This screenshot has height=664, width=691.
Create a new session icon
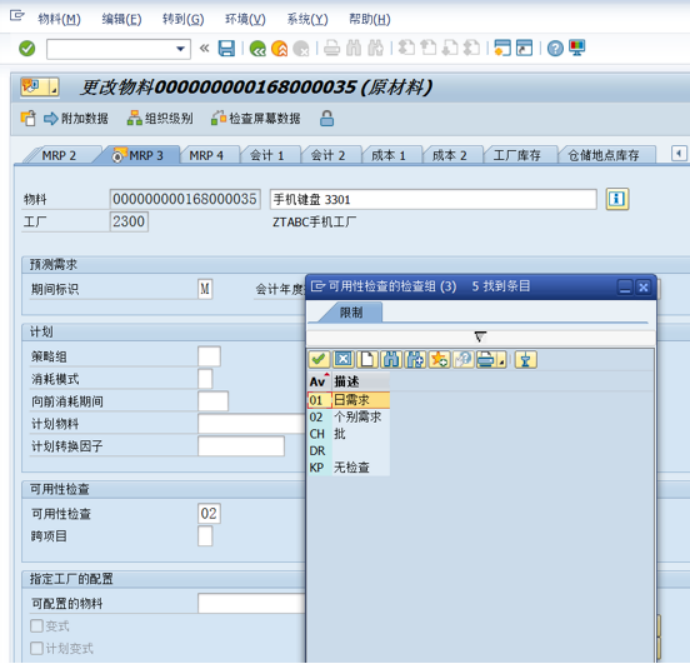tap(502, 48)
